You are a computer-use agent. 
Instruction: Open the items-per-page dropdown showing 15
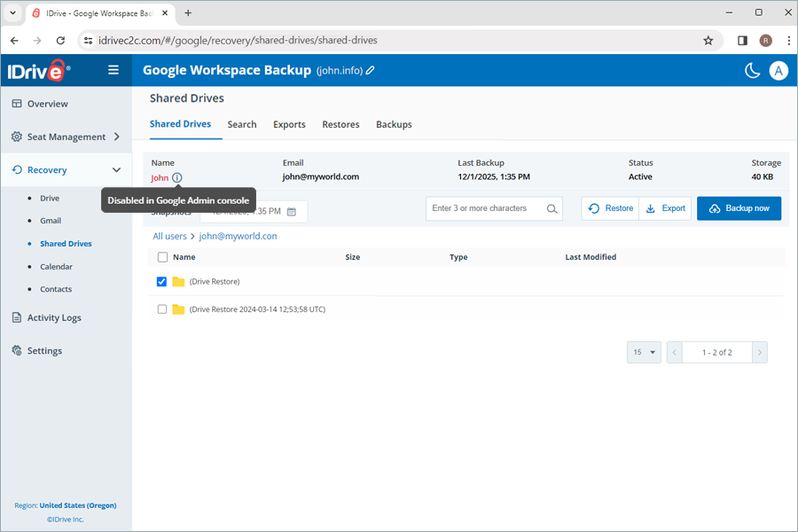pos(644,352)
